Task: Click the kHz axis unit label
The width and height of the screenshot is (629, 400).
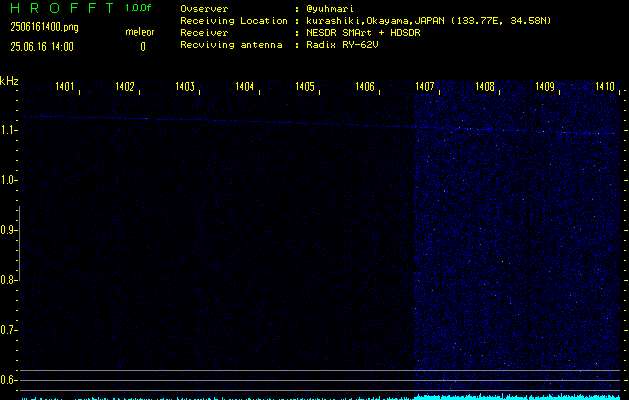Action: pos(9,81)
